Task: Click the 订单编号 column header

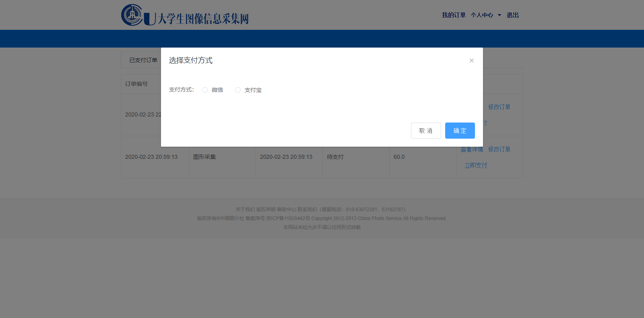Action: 136,84
